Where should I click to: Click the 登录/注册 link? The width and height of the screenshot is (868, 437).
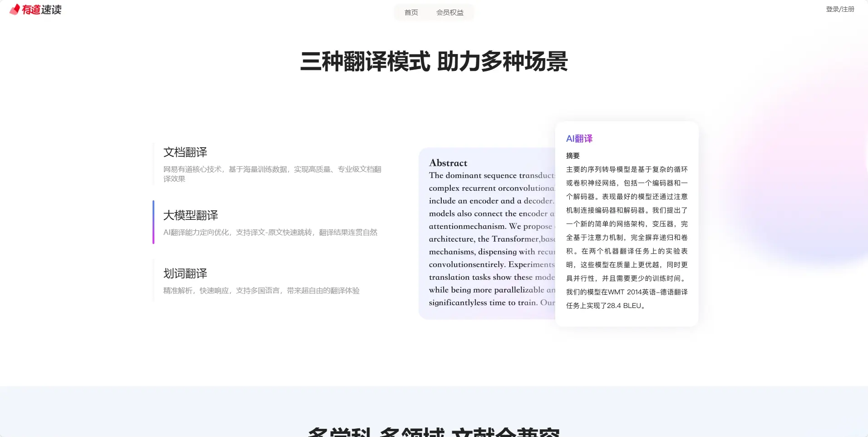[x=840, y=8]
